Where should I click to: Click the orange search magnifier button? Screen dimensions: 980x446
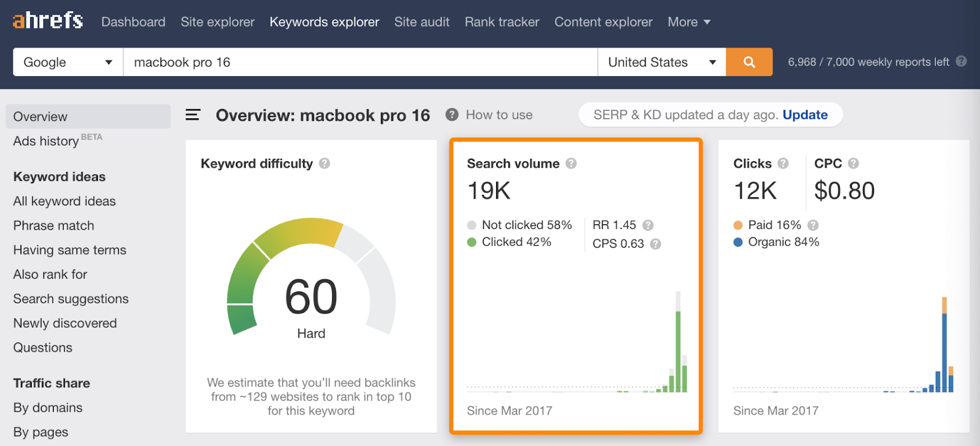[749, 62]
